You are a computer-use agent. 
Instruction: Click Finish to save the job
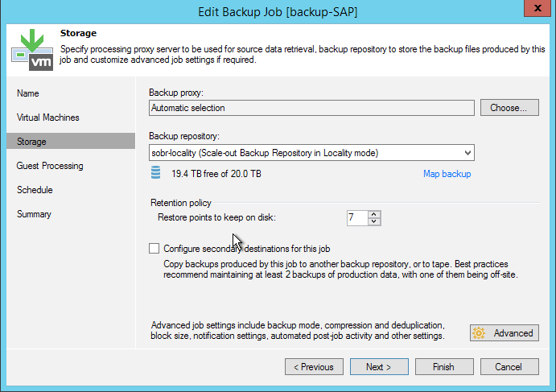click(443, 367)
